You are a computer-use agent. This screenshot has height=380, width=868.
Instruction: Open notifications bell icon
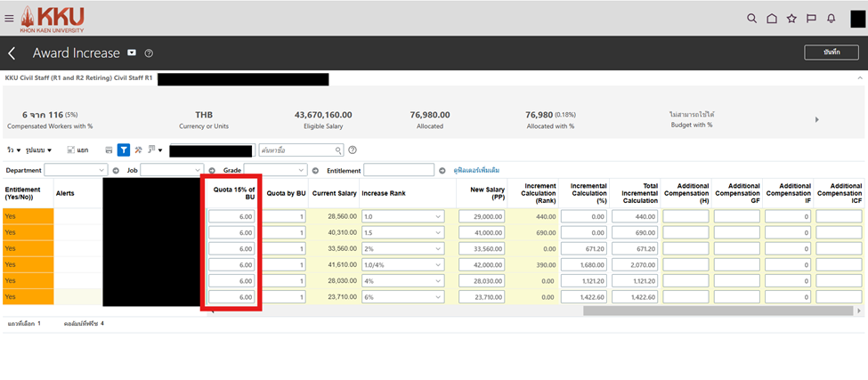[831, 18]
